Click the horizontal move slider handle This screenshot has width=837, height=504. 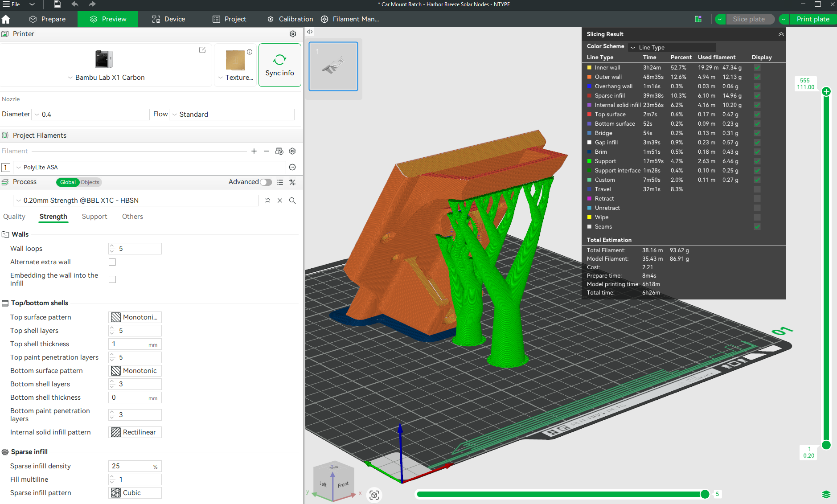click(x=705, y=494)
